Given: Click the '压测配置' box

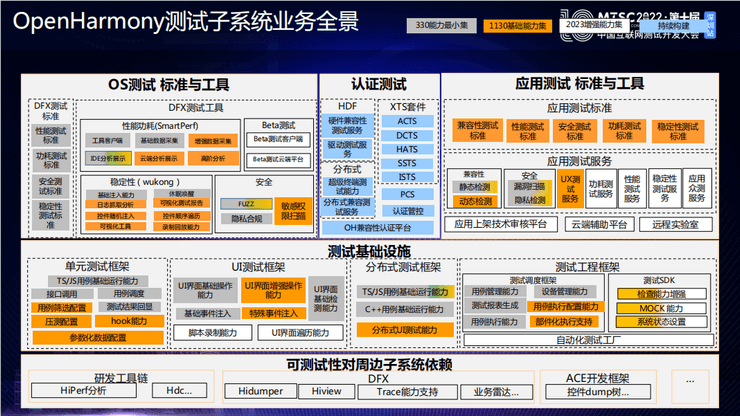Looking at the screenshot, I should (62, 322).
